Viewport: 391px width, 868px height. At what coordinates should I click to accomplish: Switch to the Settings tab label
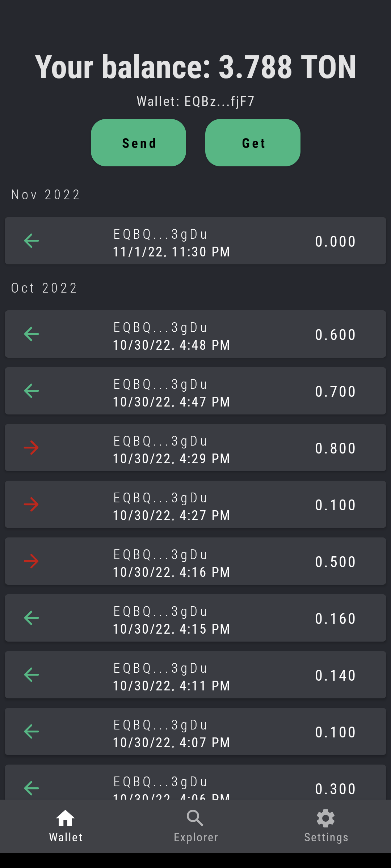pos(326,837)
